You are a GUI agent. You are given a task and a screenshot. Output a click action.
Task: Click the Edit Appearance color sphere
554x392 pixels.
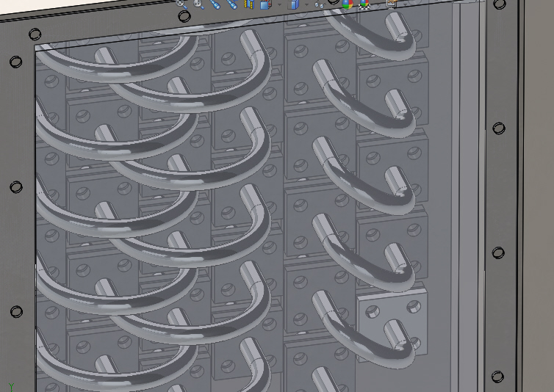[x=348, y=4]
